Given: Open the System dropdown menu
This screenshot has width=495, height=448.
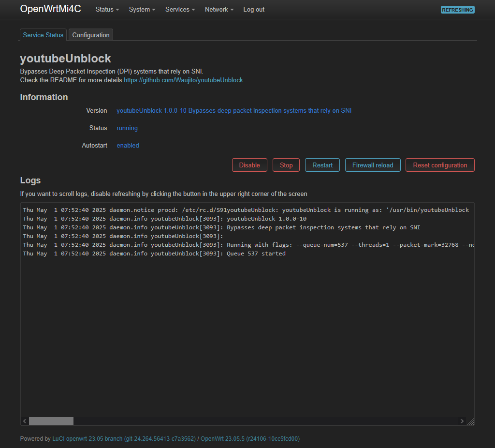Looking at the screenshot, I should [142, 10].
